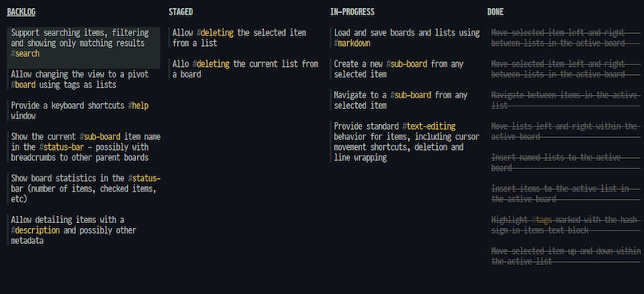This screenshot has width=644, height=294.
Task: Click the #markdown tag in In-Progress
Action: [353, 43]
